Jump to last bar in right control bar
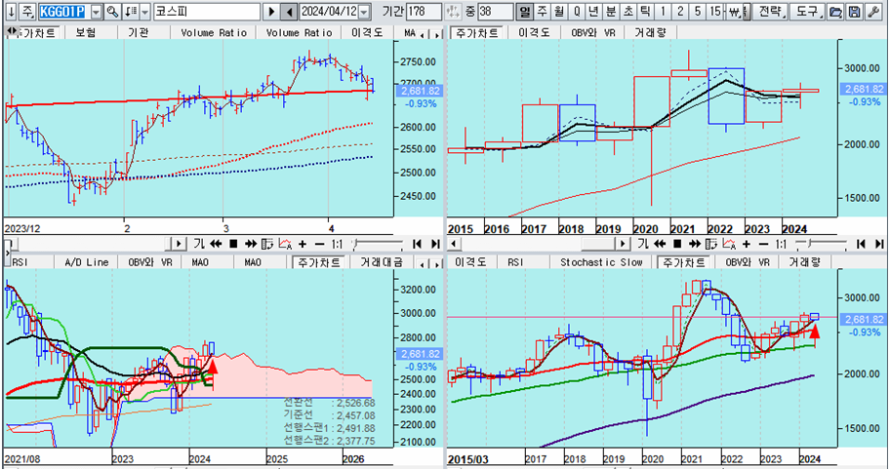 click(x=879, y=244)
